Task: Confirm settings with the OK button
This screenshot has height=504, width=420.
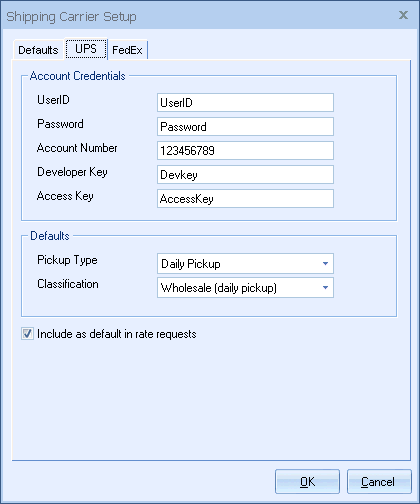Action: point(307,482)
